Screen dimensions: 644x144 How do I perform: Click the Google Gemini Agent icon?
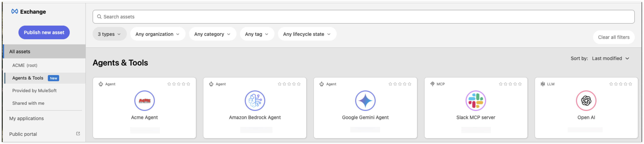click(x=365, y=100)
